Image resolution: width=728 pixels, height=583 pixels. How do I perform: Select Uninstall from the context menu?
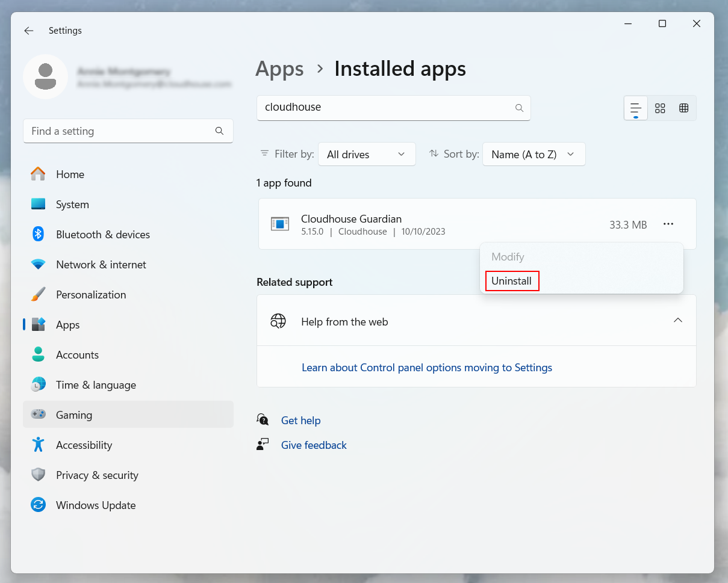tap(512, 281)
